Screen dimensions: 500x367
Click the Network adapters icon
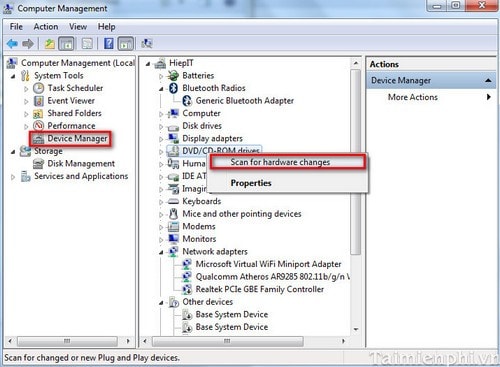coord(173,251)
